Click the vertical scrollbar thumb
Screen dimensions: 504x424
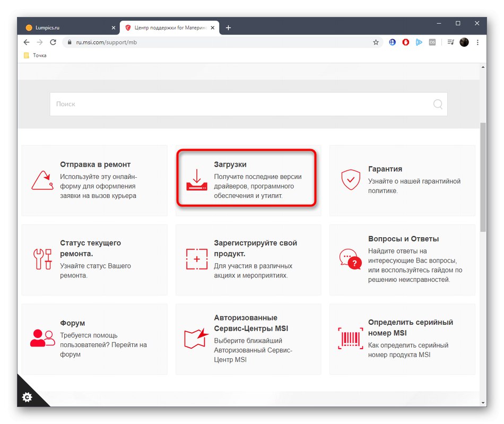(x=483, y=177)
